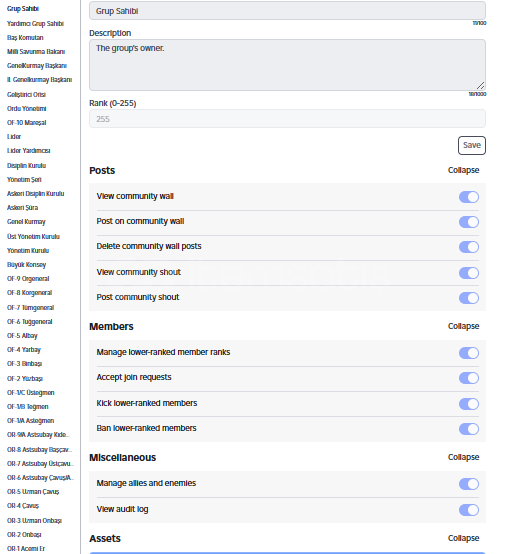Collapse the Assets section
The width and height of the screenshot is (509, 554).
[x=463, y=538]
